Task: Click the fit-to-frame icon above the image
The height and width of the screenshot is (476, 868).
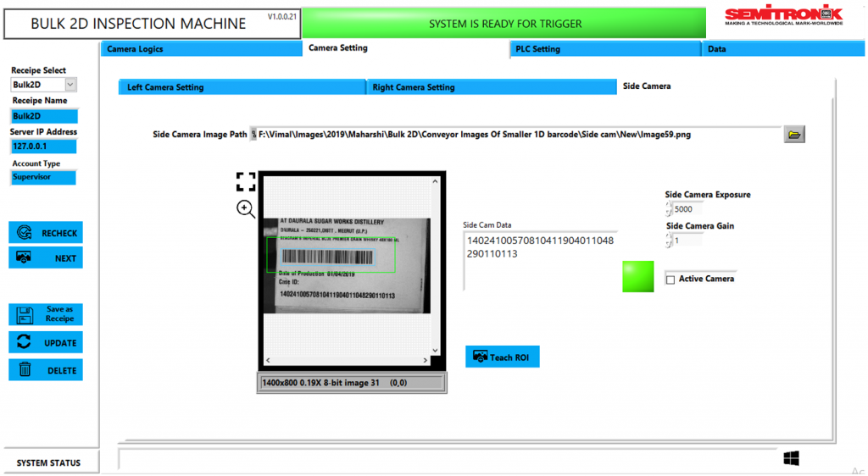Action: (246, 181)
